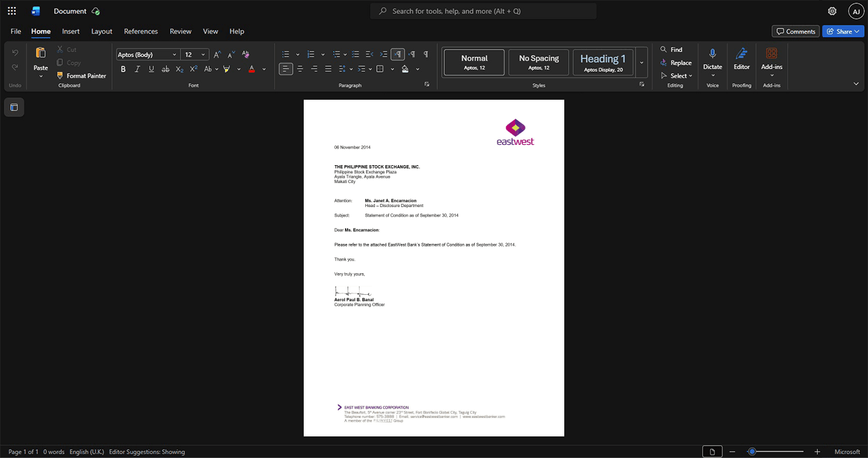
Task: Justify the paragraph text
Action: coord(328,69)
